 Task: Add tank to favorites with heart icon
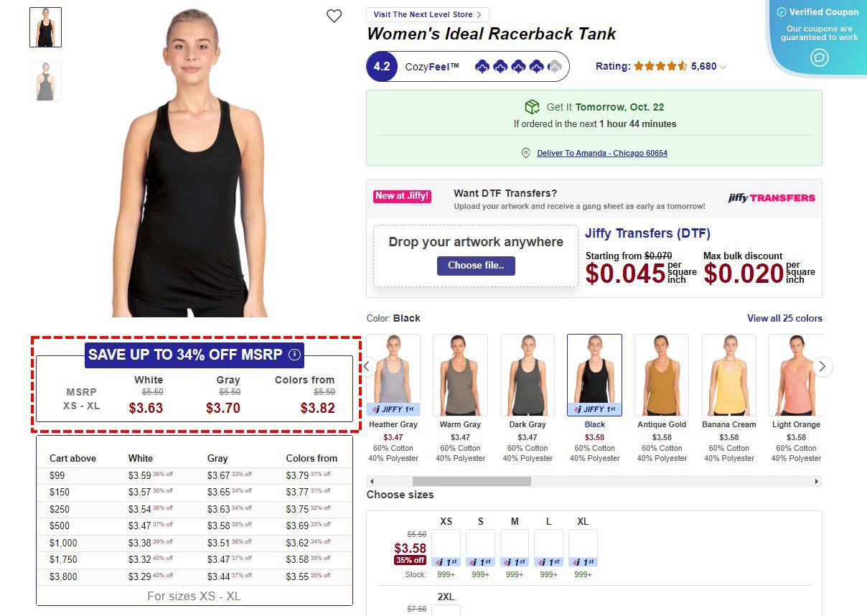pyautogui.click(x=334, y=16)
